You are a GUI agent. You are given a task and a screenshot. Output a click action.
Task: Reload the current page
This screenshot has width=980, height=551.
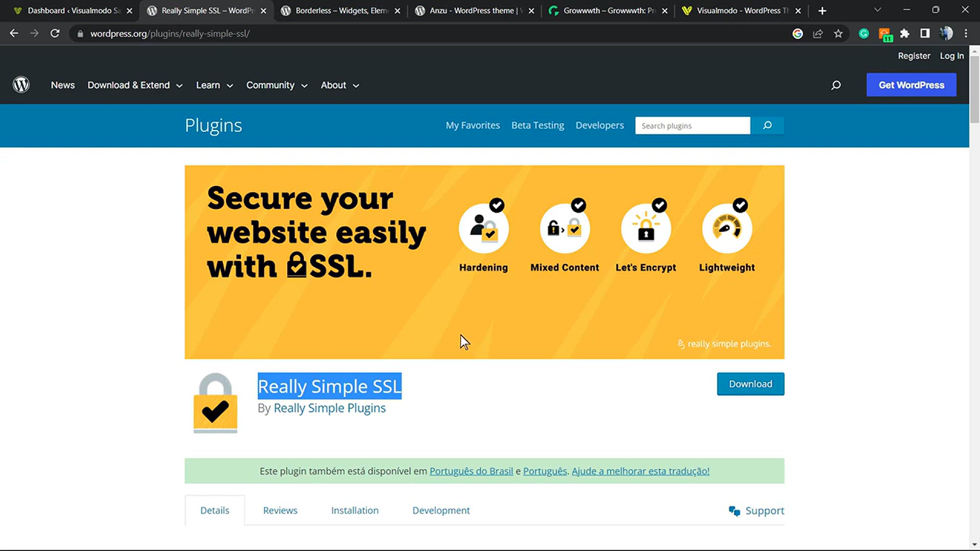(x=55, y=34)
